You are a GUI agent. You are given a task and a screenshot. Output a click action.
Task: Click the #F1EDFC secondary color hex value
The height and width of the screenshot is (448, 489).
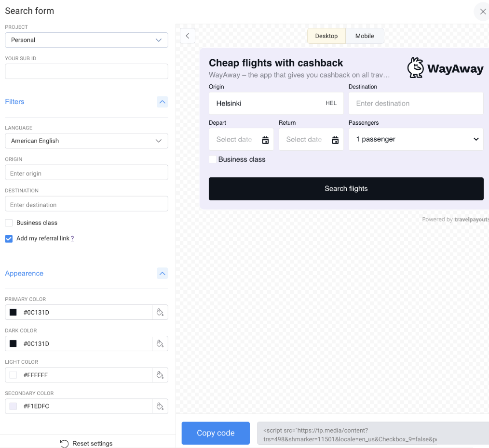click(x=36, y=406)
